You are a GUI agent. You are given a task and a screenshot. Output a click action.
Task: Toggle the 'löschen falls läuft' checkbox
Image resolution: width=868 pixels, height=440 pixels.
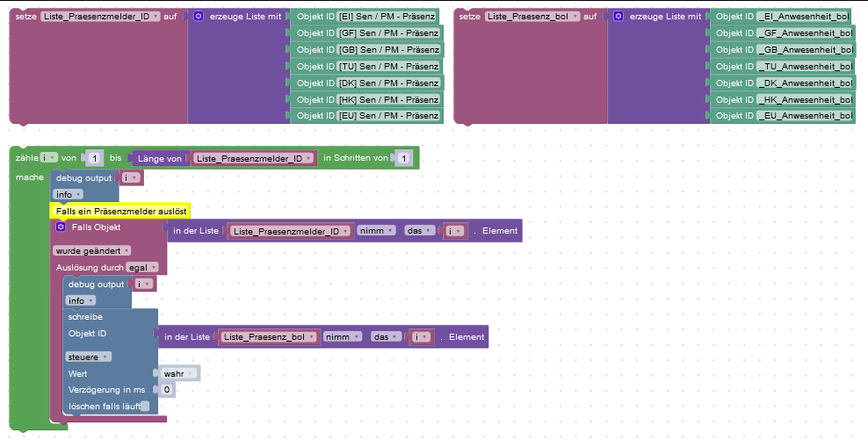145,407
